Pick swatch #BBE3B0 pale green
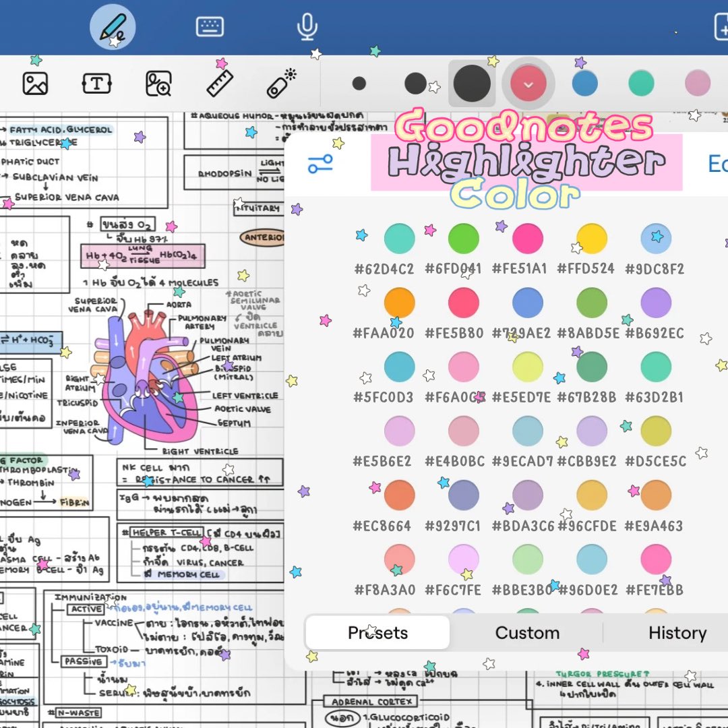The image size is (728, 728). (527, 559)
